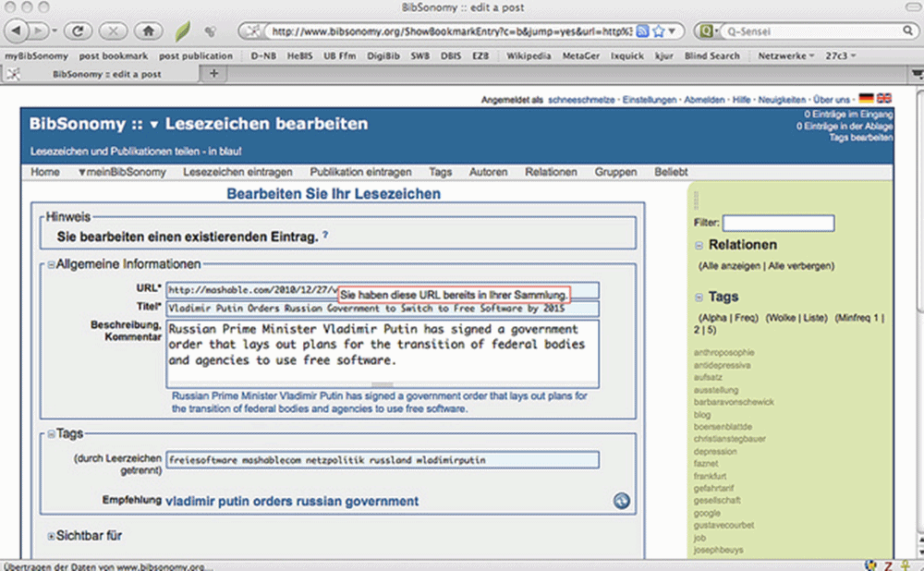Click in the Titel input field
This screenshot has height=571, width=924.
383,309
